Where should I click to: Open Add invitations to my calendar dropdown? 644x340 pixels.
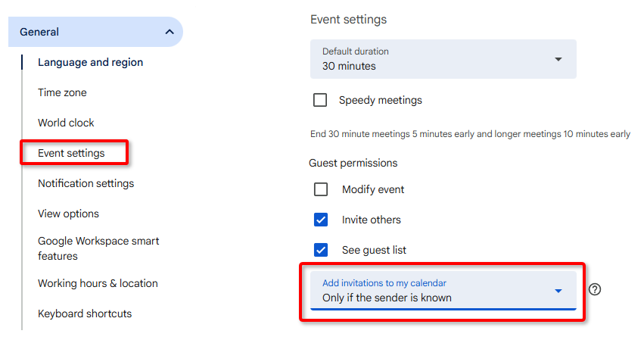(443, 291)
